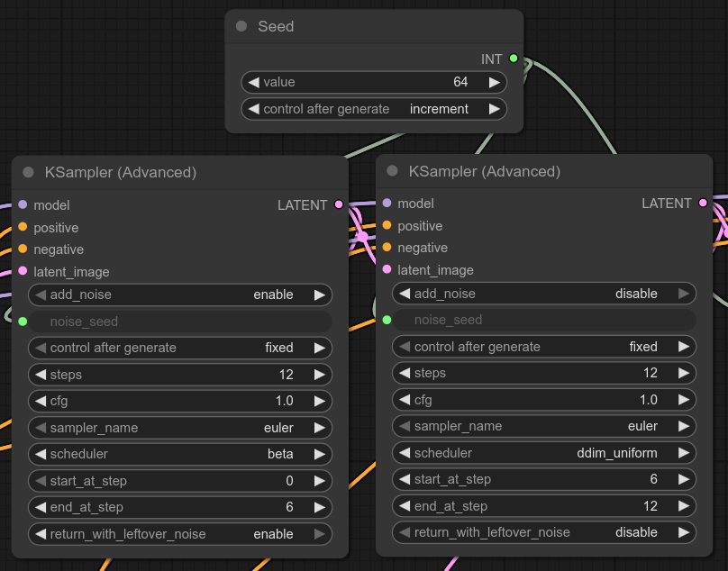Select previous Seed control after generate option
This screenshot has height=571, width=728.
pyautogui.click(x=253, y=109)
